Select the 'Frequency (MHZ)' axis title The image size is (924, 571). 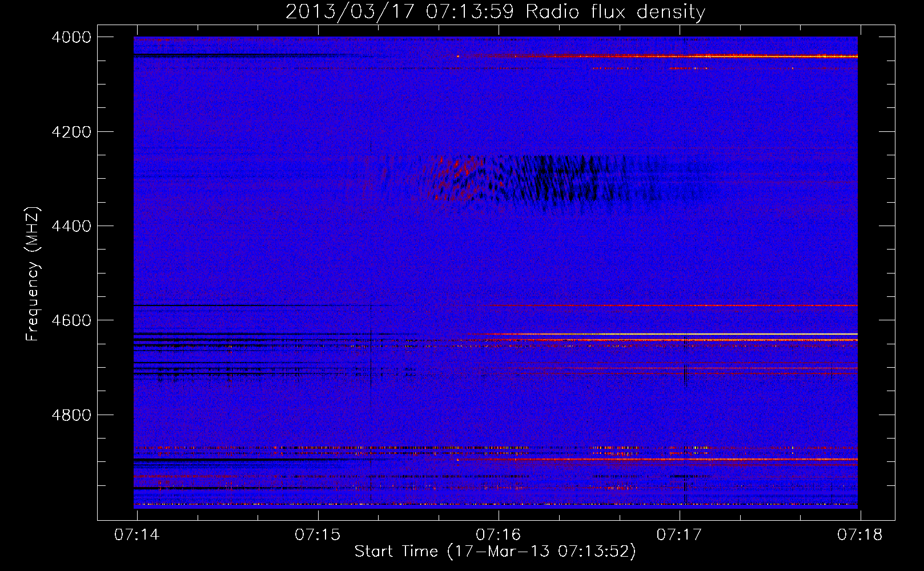[33, 274]
